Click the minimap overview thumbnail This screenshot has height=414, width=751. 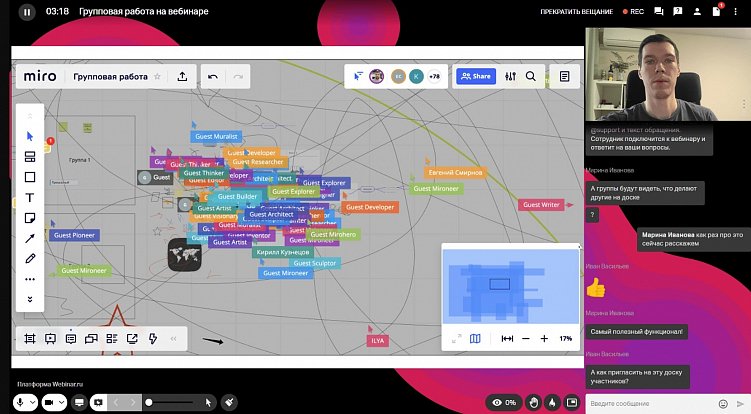tap(511, 287)
